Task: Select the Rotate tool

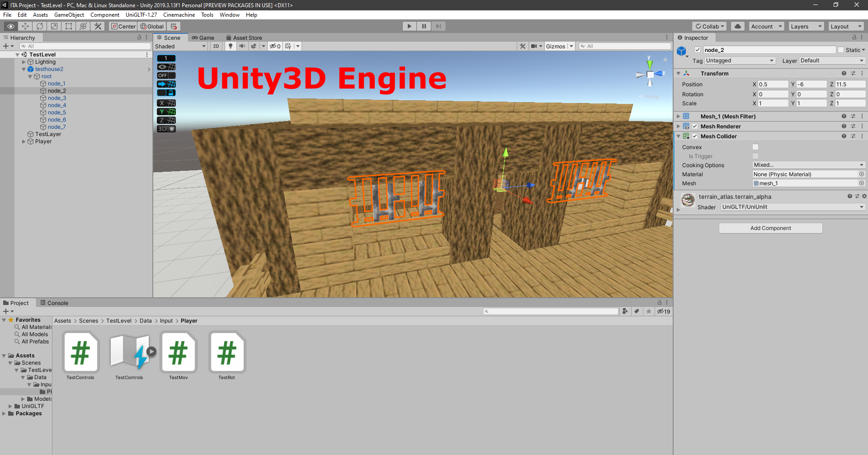Action: (40, 26)
